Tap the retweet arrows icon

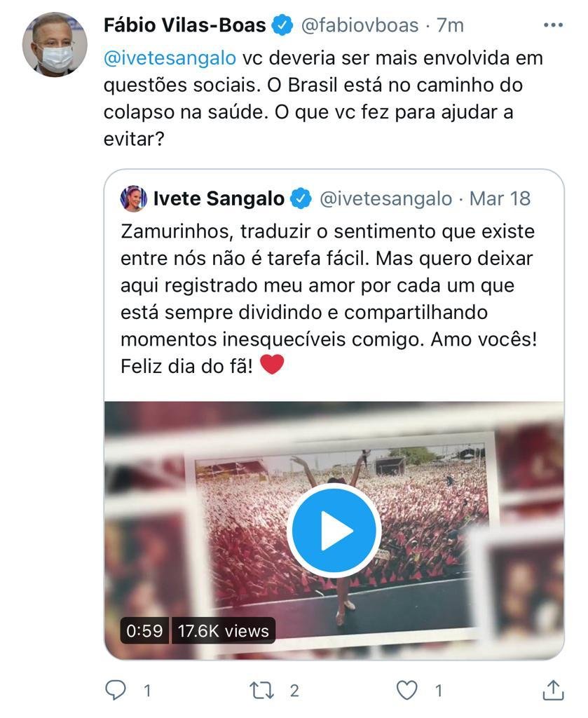click(x=261, y=690)
